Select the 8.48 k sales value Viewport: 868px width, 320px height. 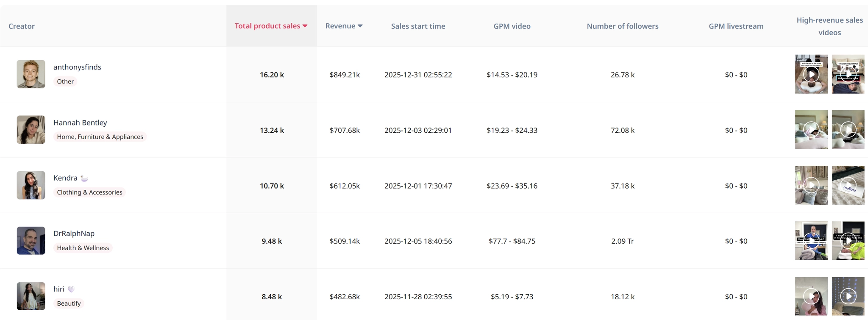point(272,297)
